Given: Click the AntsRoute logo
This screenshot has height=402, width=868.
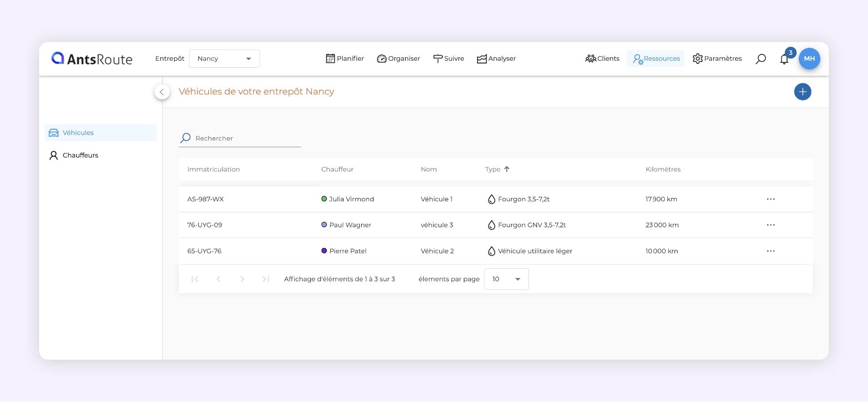Looking at the screenshot, I should point(92,59).
